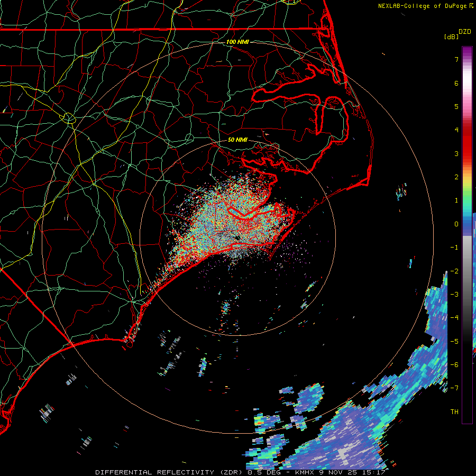Click the scale value 3
Screen dimensions: 476x476
coord(456,153)
